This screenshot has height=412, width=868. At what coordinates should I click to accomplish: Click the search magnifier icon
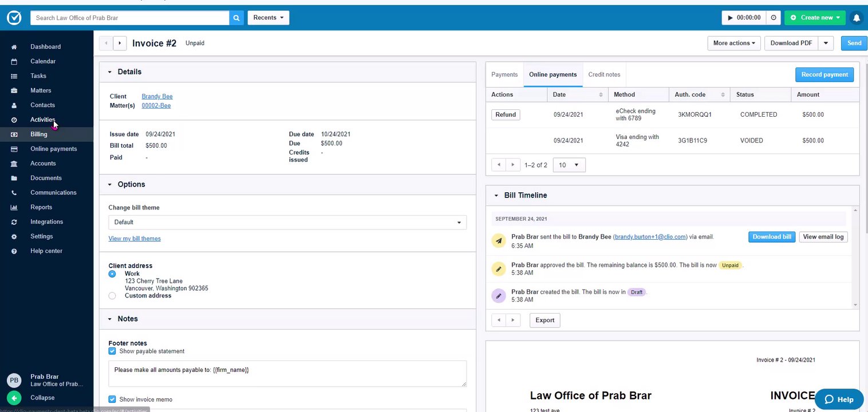[x=236, y=18]
